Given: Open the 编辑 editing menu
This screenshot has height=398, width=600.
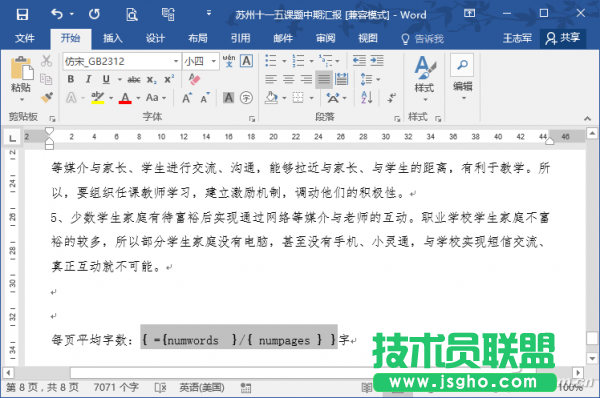Looking at the screenshot, I should pos(462,78).
